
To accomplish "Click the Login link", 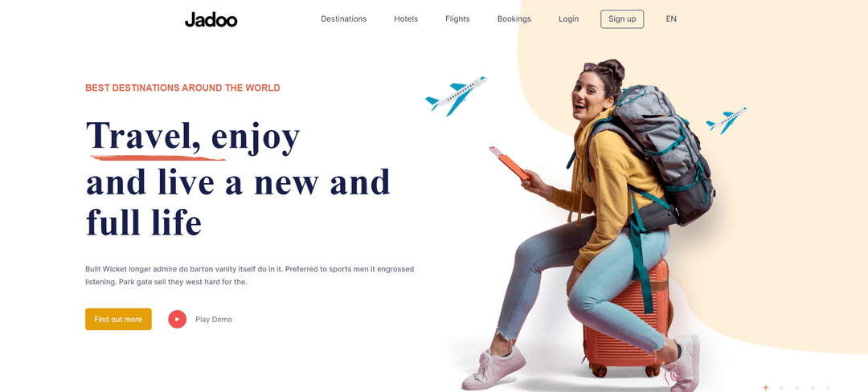I will [x=568, y=18].
